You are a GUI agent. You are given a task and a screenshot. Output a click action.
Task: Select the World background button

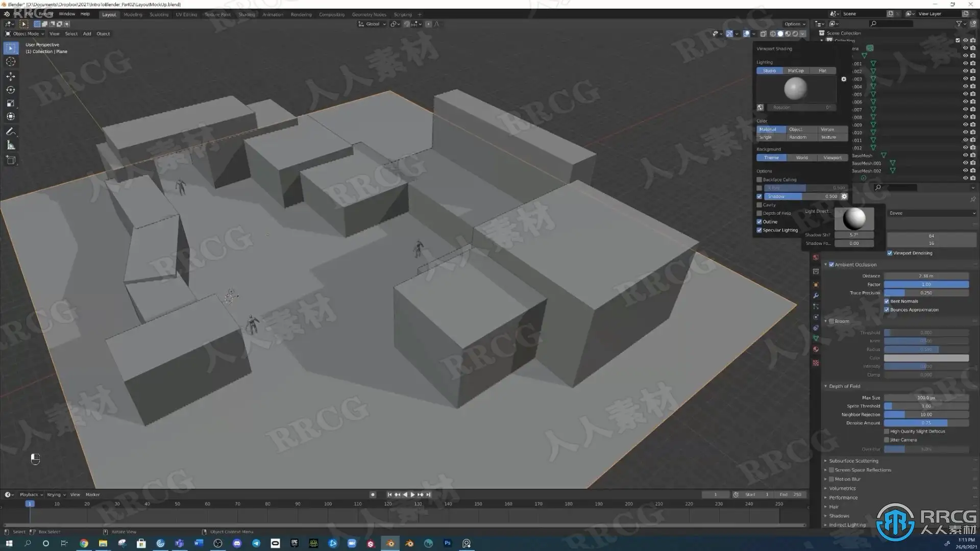click(x=801, y=158)
